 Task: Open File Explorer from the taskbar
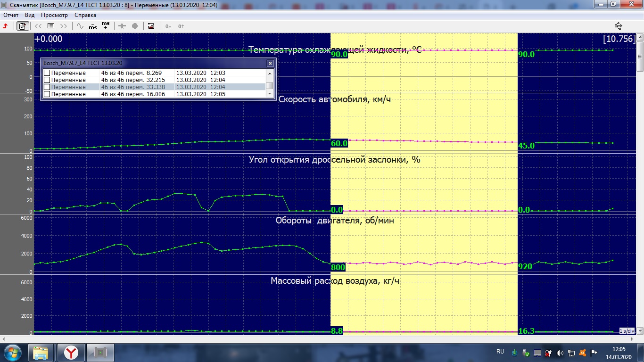41,353
